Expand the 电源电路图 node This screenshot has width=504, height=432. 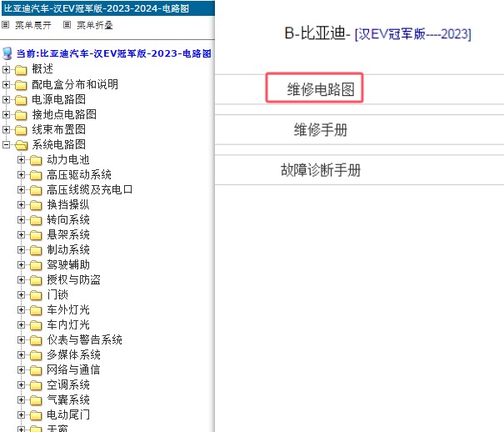(6, 99)
